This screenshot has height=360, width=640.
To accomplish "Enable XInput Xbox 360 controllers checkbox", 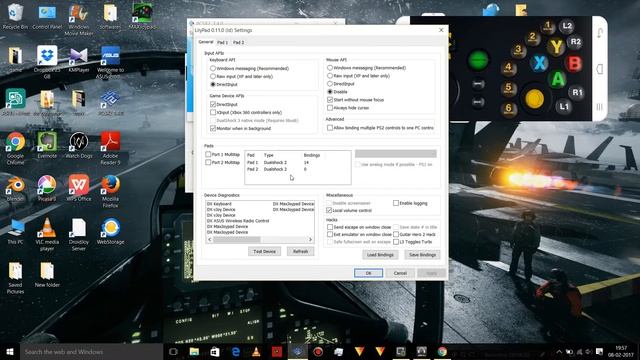I will 213,112.
